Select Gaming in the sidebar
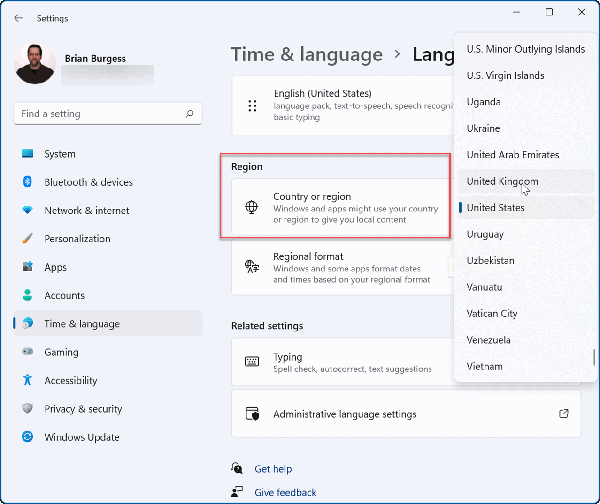The image size is (600, 504). coord(108,352)
